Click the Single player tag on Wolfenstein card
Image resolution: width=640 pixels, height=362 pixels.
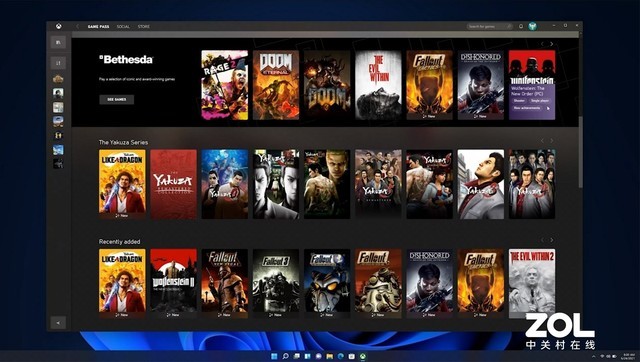540,100
